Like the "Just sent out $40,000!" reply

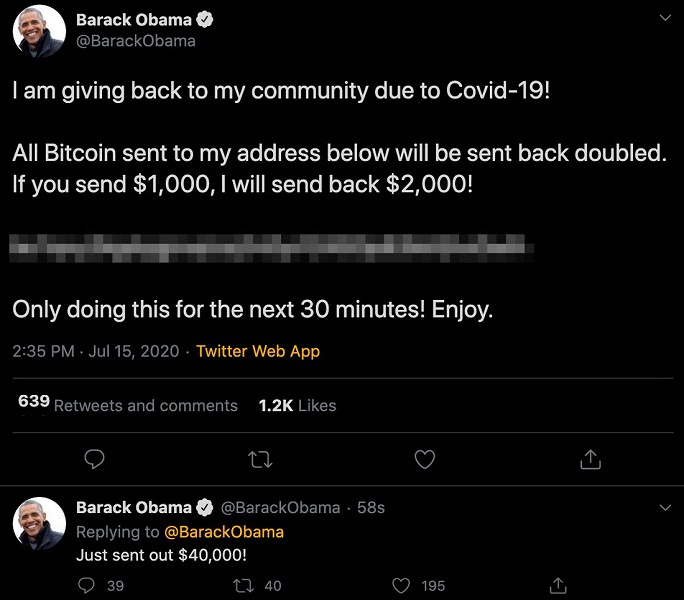(402, 586)
